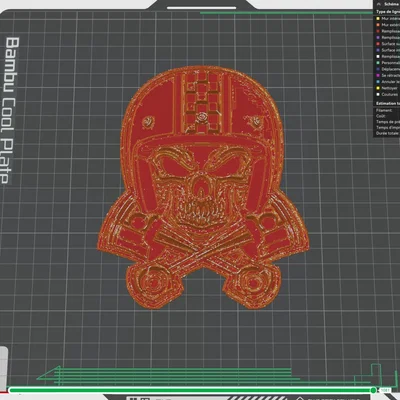Toggle the Déplacement travel moves row
The image size is (400, 400).
point(388,69)
